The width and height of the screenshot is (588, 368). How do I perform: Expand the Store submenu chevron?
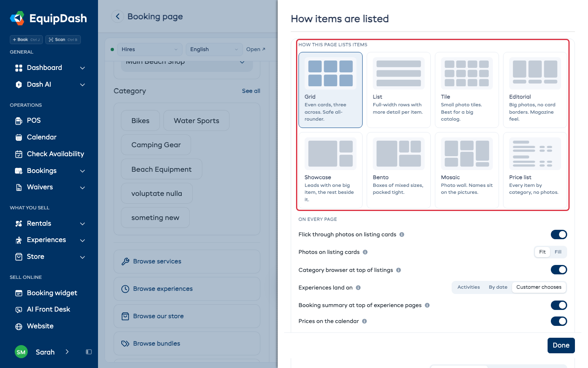[82, 257]
